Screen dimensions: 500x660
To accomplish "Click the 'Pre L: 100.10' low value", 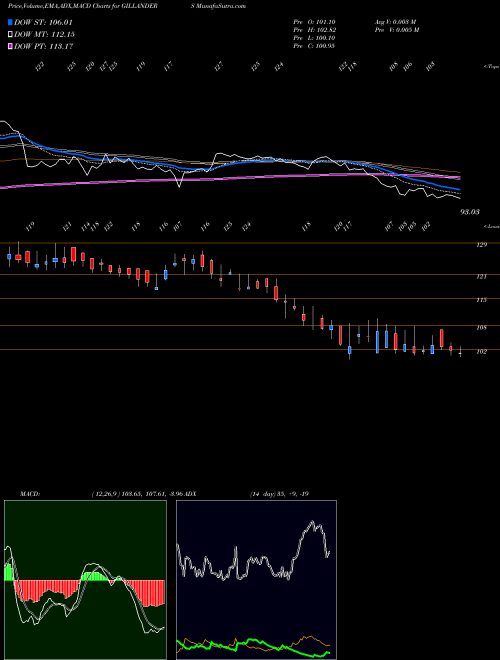I will click(314, 38).
